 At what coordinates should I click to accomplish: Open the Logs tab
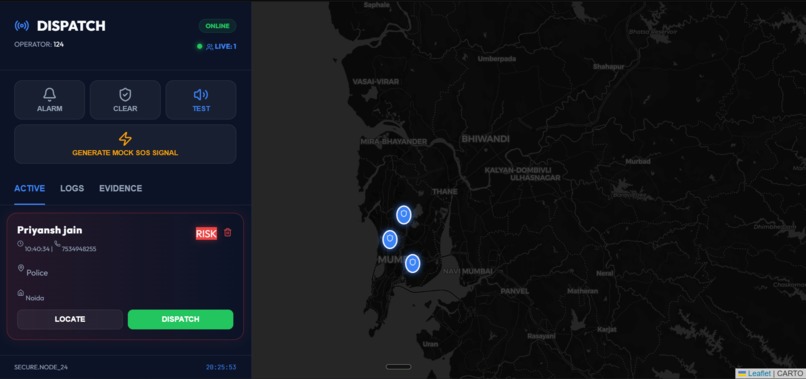72,188
